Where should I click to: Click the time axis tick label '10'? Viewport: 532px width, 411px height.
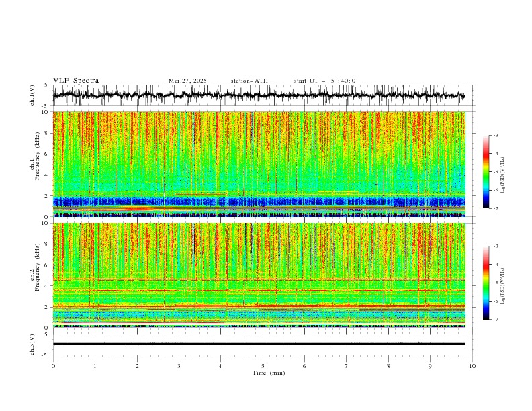[472, 366]
